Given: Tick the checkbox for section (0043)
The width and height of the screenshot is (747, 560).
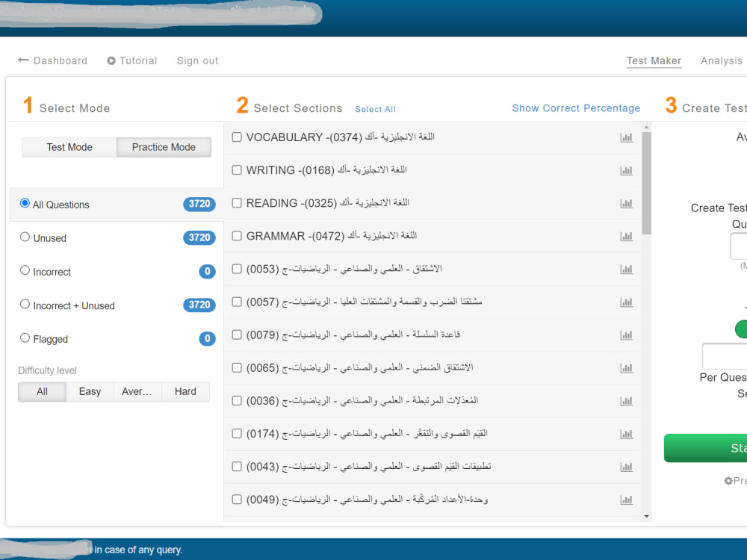Looking at the screenshot, I should (x=237, y=466).
